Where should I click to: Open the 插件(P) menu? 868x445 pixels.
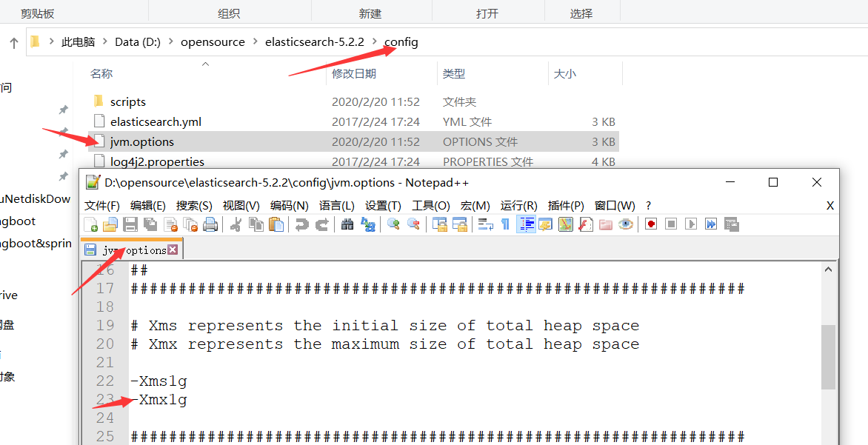566,205
